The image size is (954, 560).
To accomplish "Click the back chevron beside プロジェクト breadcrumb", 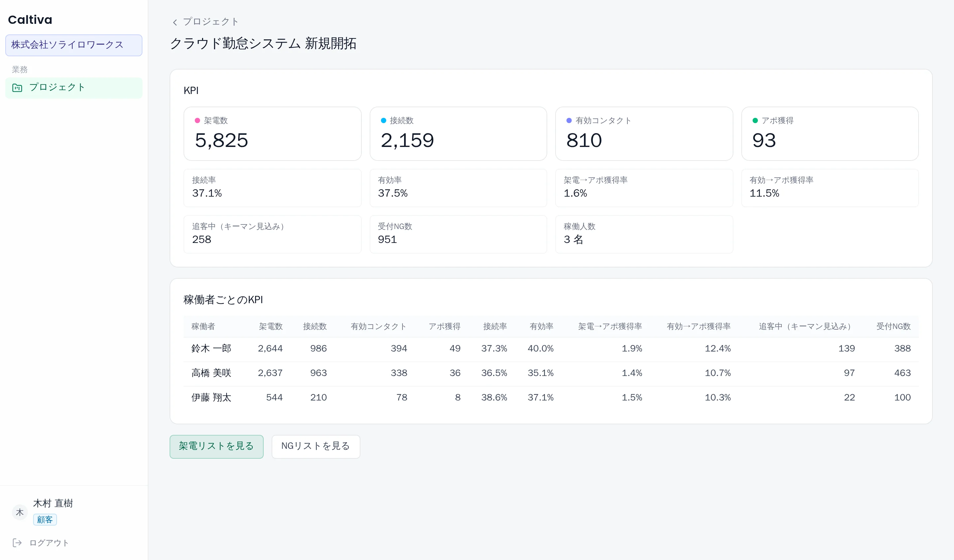I will pyautogui.click(x=175, y=22).
